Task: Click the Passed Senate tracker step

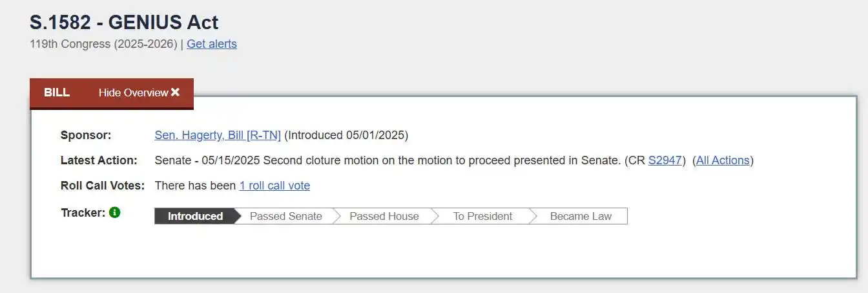Action: point(286,216)
